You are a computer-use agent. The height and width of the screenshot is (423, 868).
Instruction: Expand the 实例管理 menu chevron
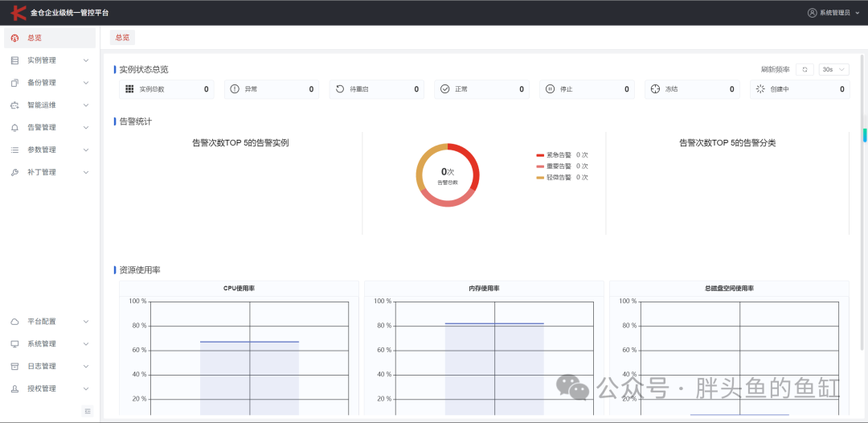pos(86,60)
